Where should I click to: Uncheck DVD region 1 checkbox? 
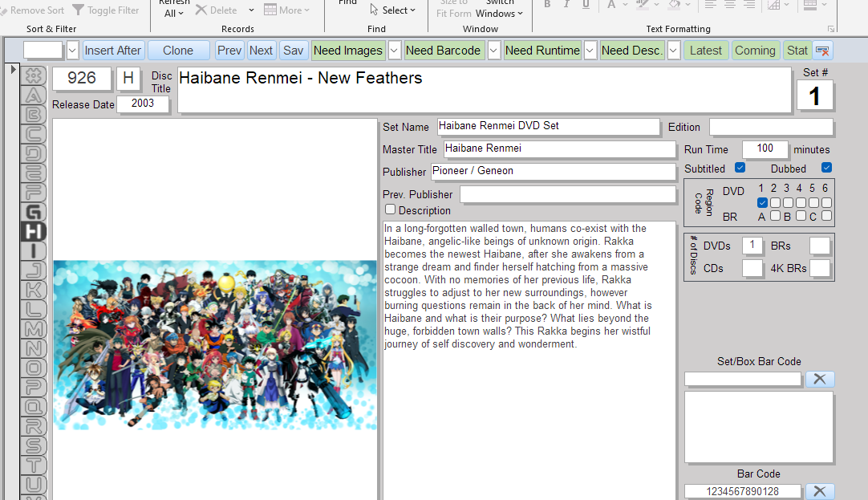762,203
